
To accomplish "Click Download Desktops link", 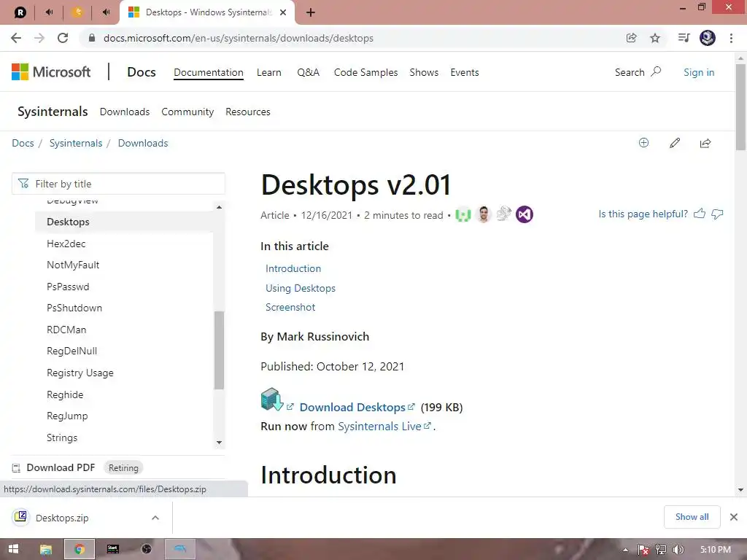I will pos(357,407).
